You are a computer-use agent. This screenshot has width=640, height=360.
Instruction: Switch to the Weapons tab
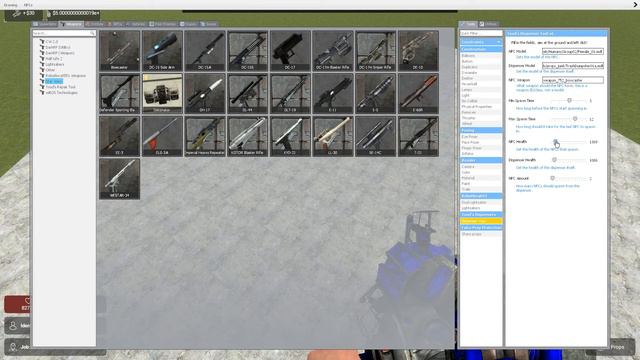coord(71,24)
